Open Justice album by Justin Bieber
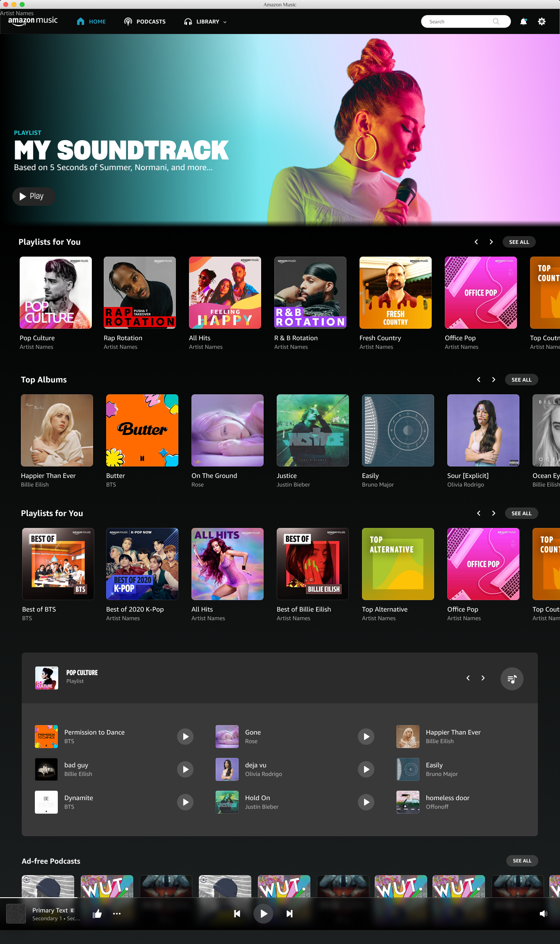 (313, 430)
